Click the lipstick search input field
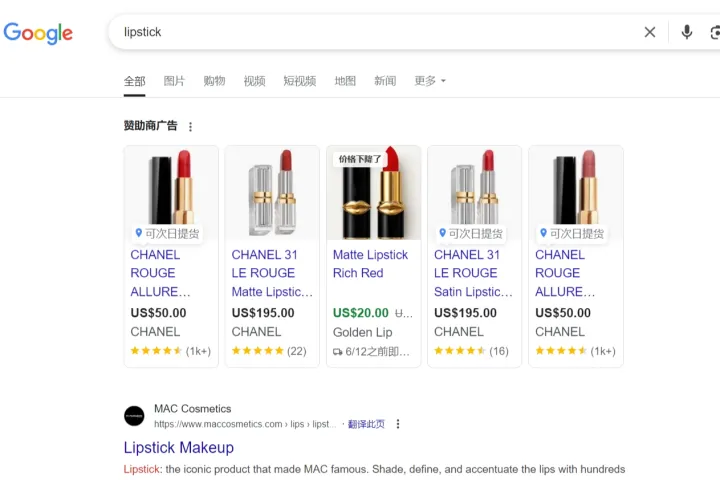Image resolution: width=720 pixels, height=480 pixels. tap(377, 32)
